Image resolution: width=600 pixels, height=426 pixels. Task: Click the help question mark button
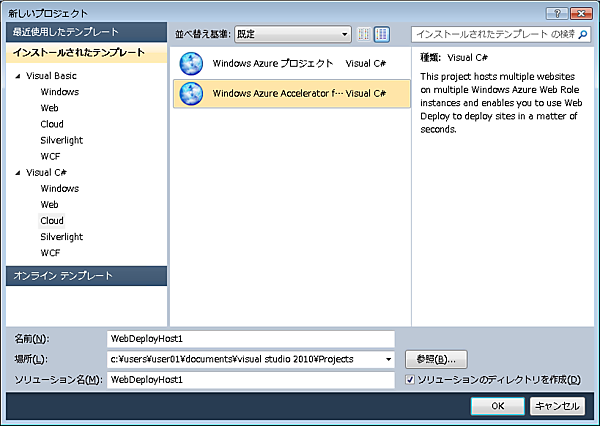[557, 14]
